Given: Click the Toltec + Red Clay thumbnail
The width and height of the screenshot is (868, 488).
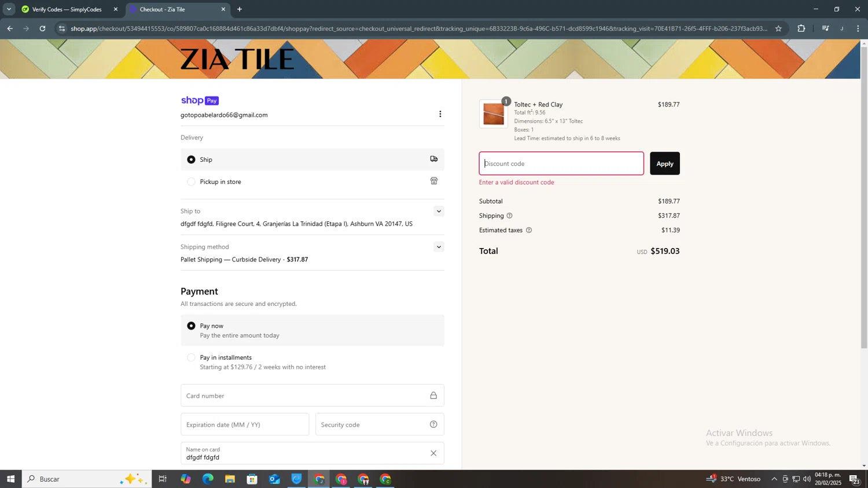Looking at the screenshot, I should (494, 114).
